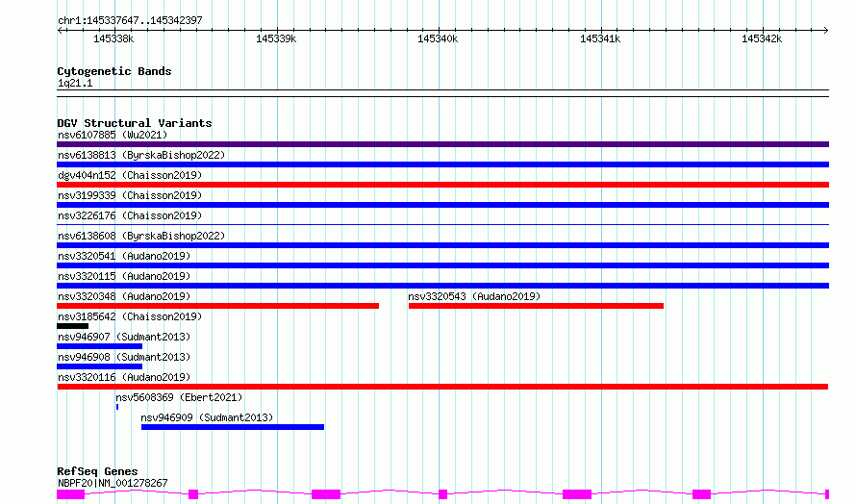This screenshot has height=504, width=856.
Task: Select the tiny blue nsv5608369 marker
Action: click(117, 407)
